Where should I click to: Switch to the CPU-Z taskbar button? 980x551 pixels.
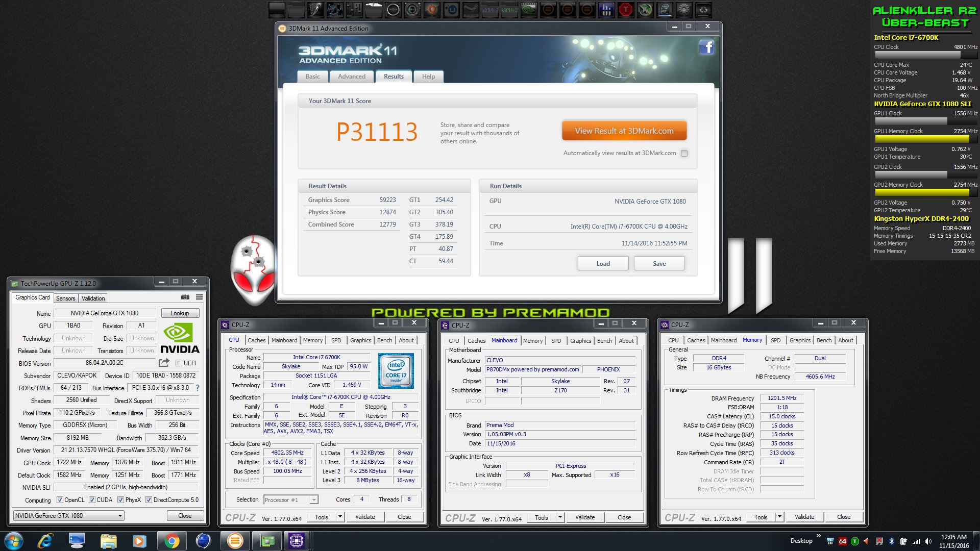point(297,541)
